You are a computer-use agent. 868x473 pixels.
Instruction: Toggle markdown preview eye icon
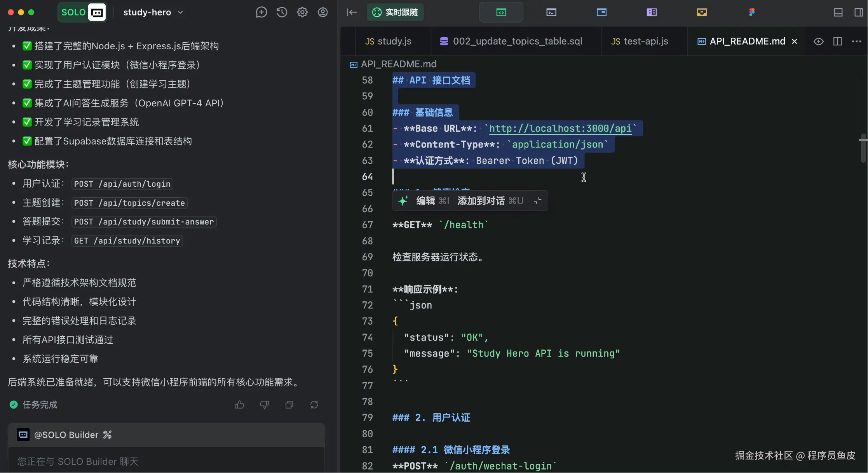pyautogui.click(x=818, y=42)
